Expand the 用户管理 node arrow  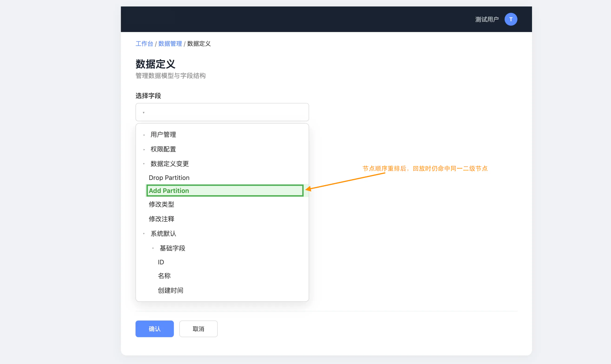point(144,135)
